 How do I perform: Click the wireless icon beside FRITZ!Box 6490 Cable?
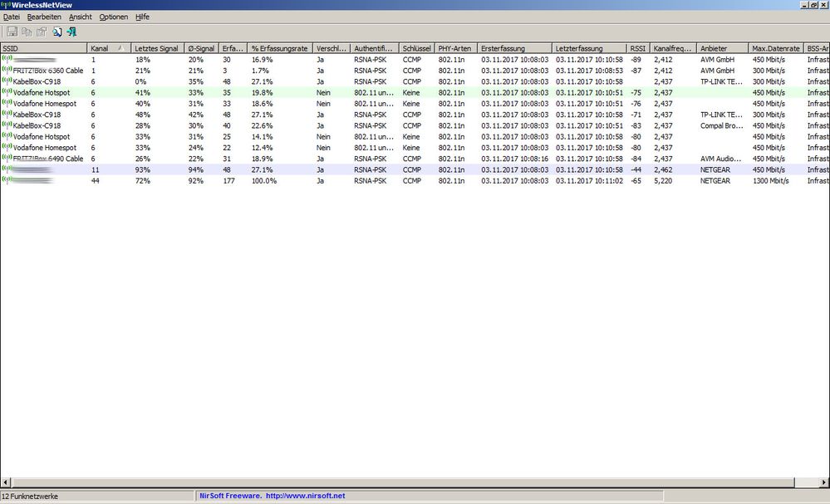[x=6, y=159]
